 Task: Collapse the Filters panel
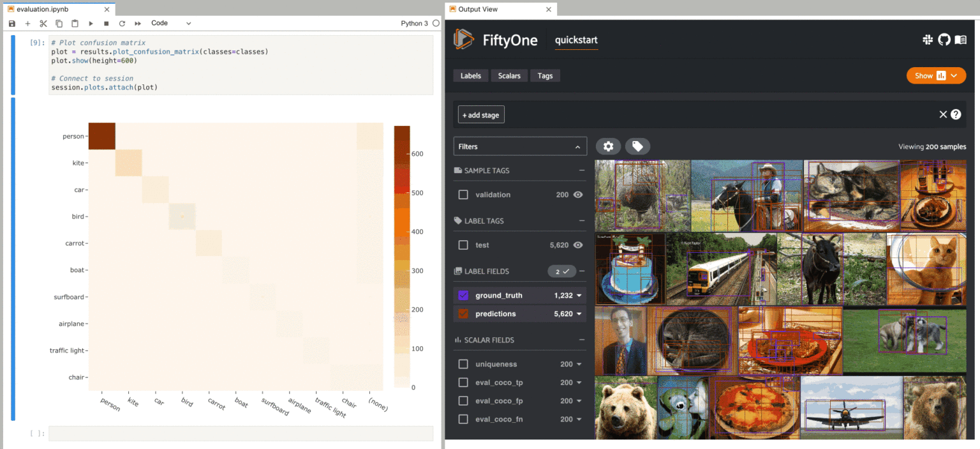point(578,146)
